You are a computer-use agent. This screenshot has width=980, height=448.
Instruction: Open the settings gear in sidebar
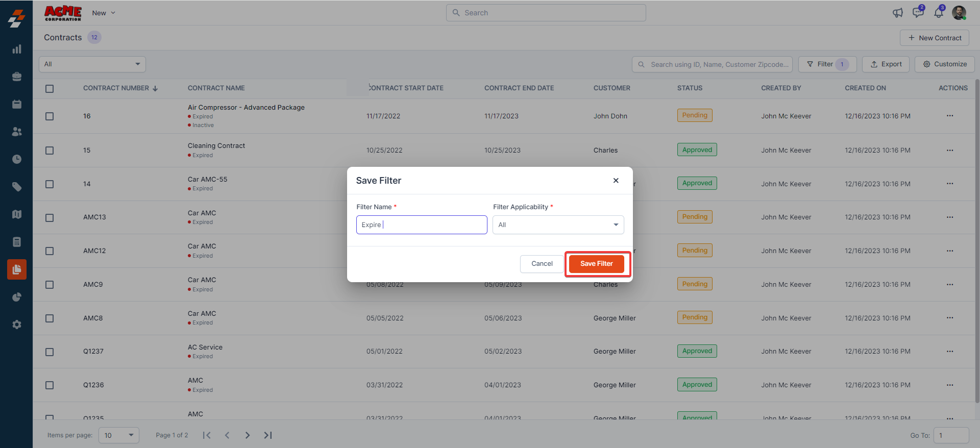pyautogui.click(x=17, y=325)
